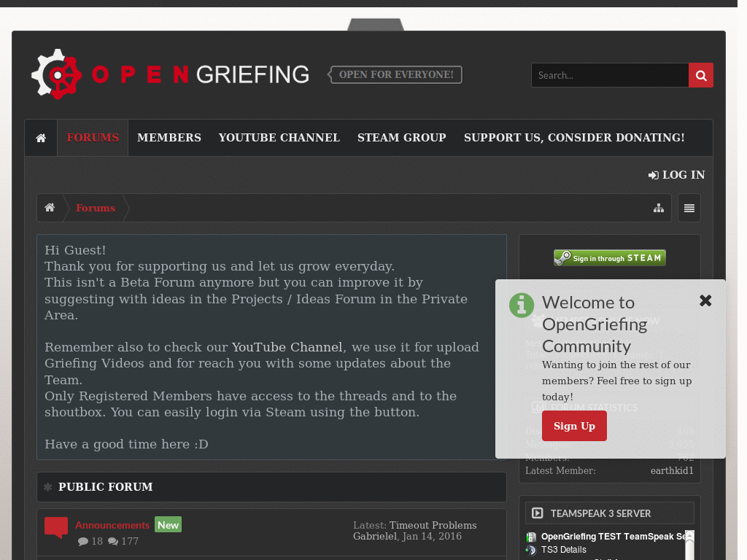Click the Announcements message count 177
Image resolution: width=747 pixels, height=560 pixels.
[123, 542]
